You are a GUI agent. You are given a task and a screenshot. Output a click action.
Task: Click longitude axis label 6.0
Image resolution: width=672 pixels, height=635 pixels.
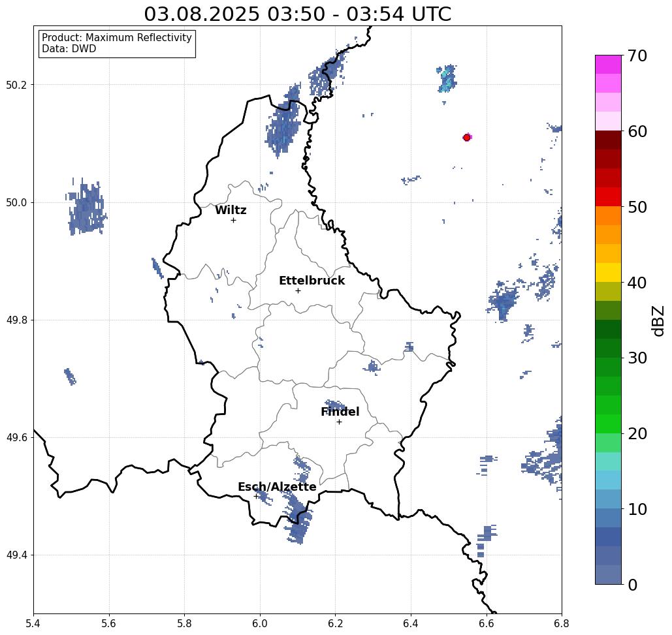tap(260, 623)
